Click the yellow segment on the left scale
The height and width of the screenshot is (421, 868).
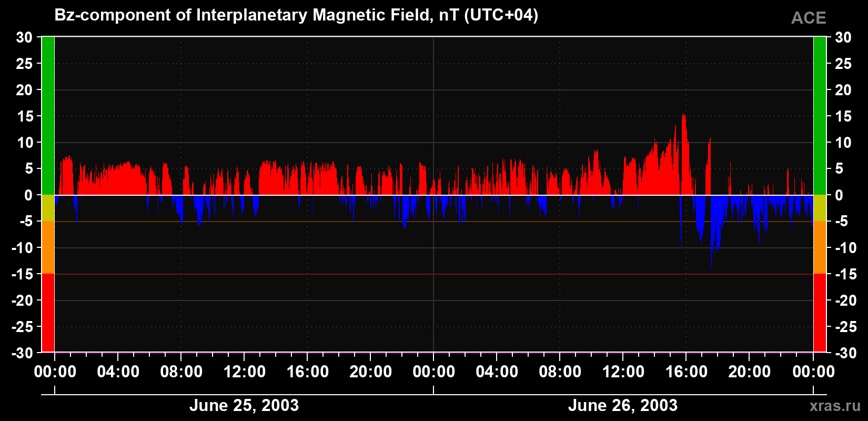pyautogui.click(x=48, y=208)
